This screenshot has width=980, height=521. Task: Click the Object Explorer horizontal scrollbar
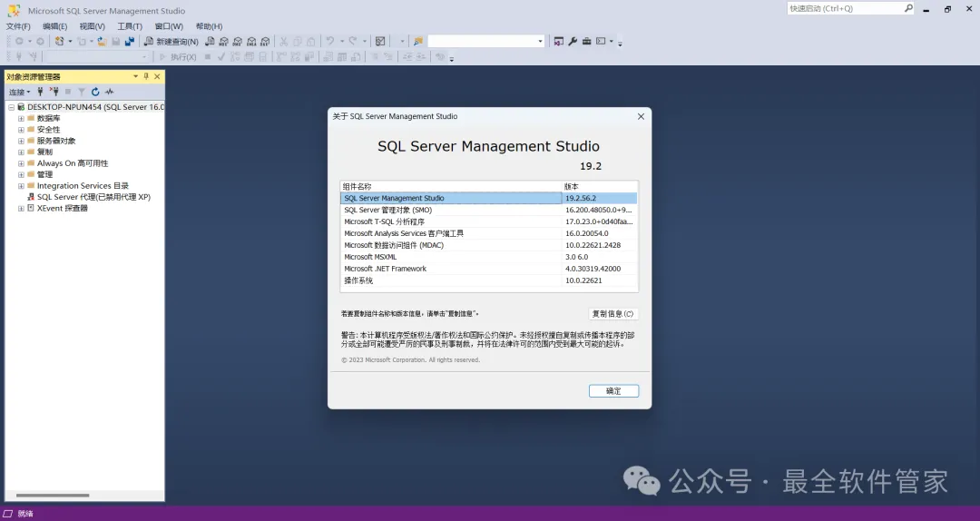point(54,496)
